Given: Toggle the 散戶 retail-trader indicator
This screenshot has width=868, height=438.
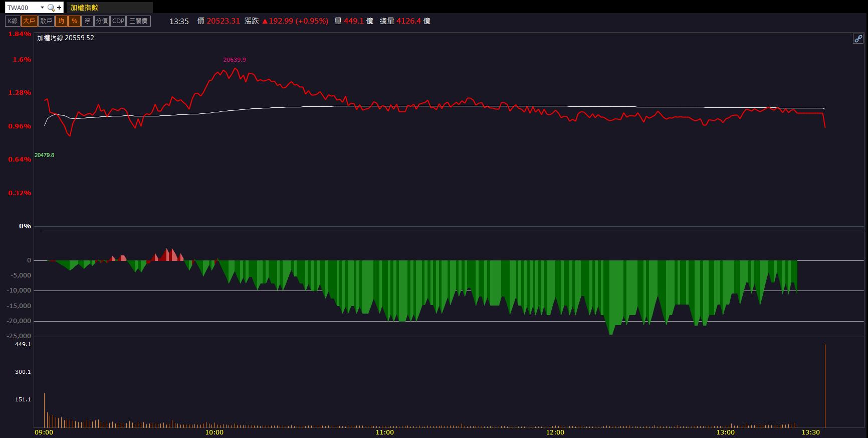Looking at the screenshot, I should 46,21.
